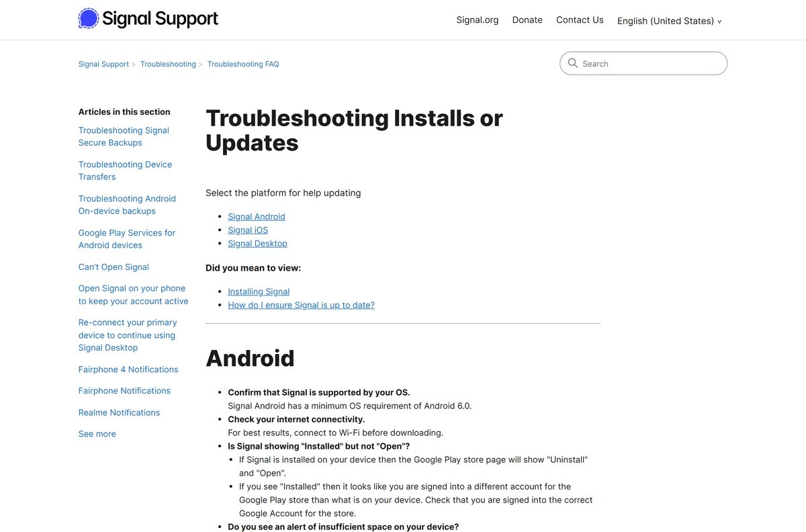Click 'Check your internet connectivity.' text
This screenshot has width=806, height=532.
click(x=296, y=419)
